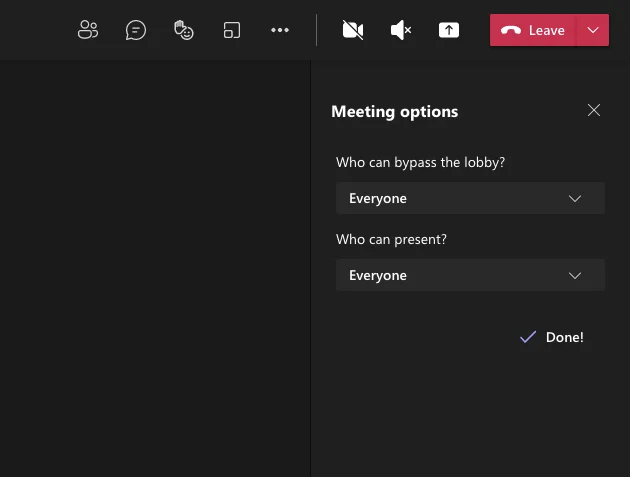Open raise hand and reactions menu
The image size is (630, 477).
point(184,30)
